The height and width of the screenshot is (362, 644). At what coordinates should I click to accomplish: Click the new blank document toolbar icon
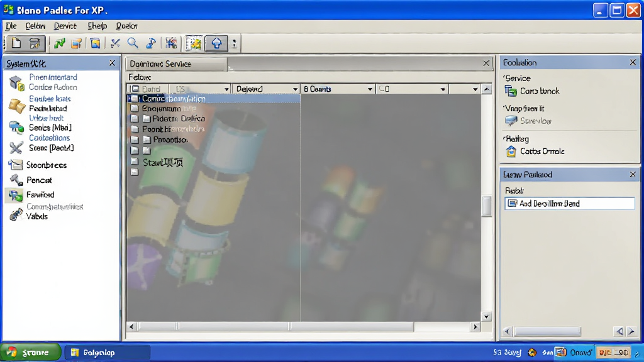[x=16, y=43]
